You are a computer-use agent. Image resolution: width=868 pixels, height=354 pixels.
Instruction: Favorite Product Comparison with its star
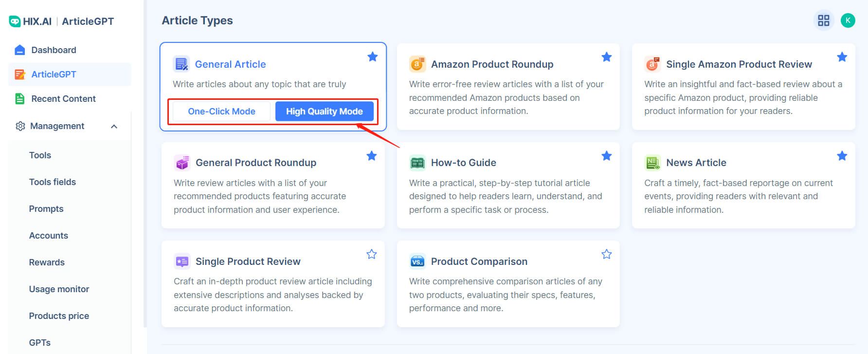click(607, 254)
